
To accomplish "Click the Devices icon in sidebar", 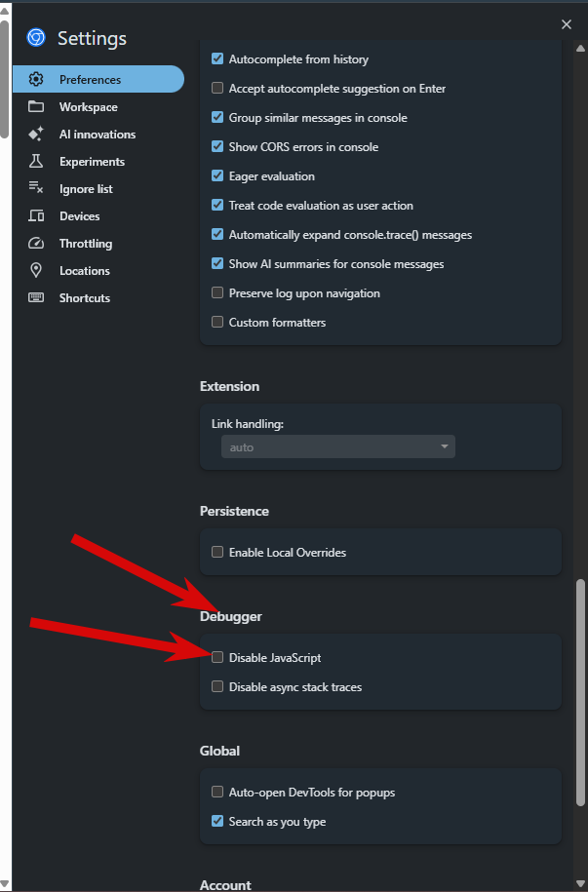I will point(36,216).
